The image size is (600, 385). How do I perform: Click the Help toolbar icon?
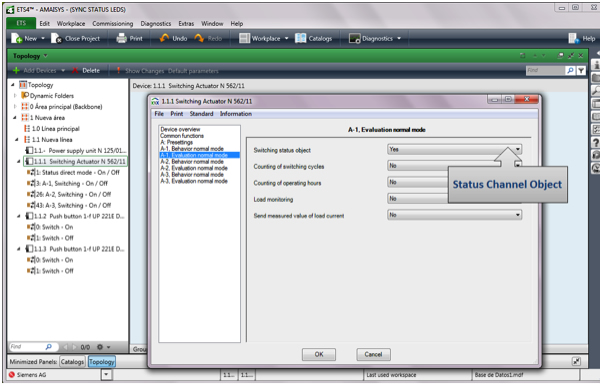click(573, 38)
